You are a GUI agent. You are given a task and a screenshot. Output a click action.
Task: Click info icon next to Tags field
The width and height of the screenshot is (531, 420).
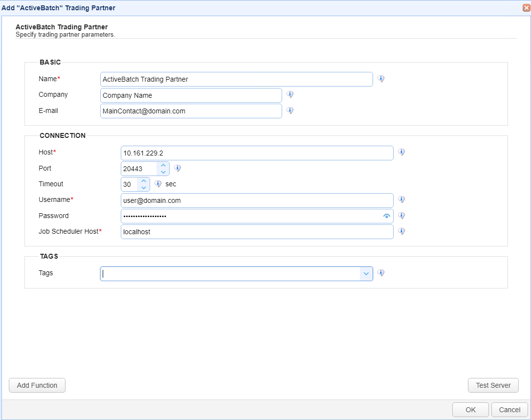381,273
